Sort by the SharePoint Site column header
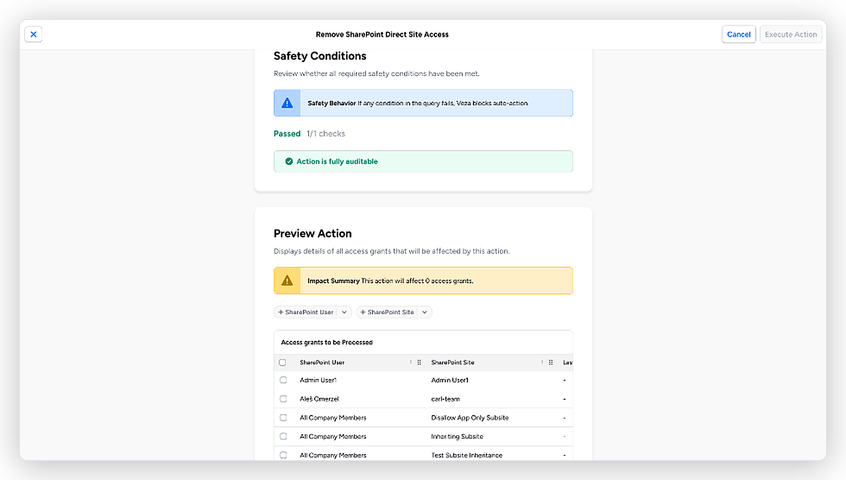 [x=453, y=362]
